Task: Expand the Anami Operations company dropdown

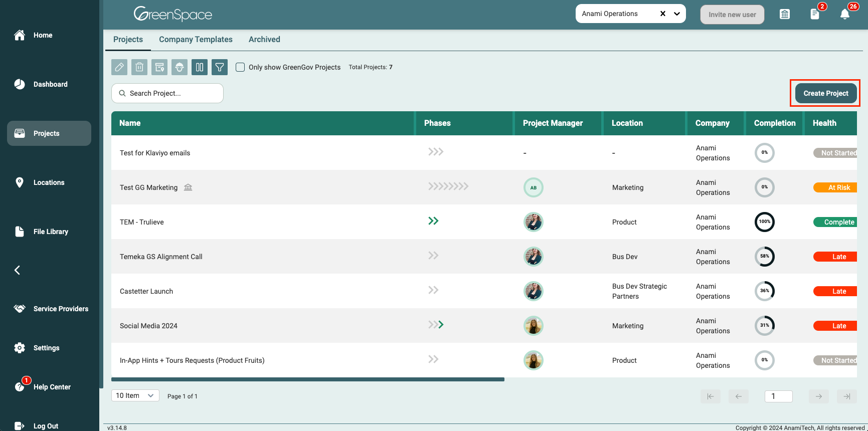Action: tap(677, 14)
